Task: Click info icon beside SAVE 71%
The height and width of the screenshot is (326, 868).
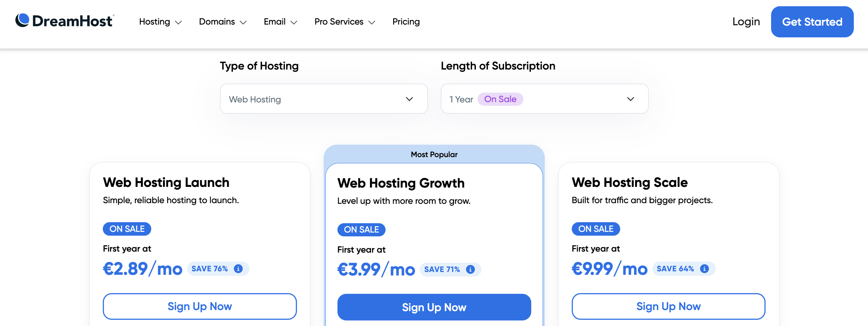Action: pyautogui.click(x=470, y=270)
